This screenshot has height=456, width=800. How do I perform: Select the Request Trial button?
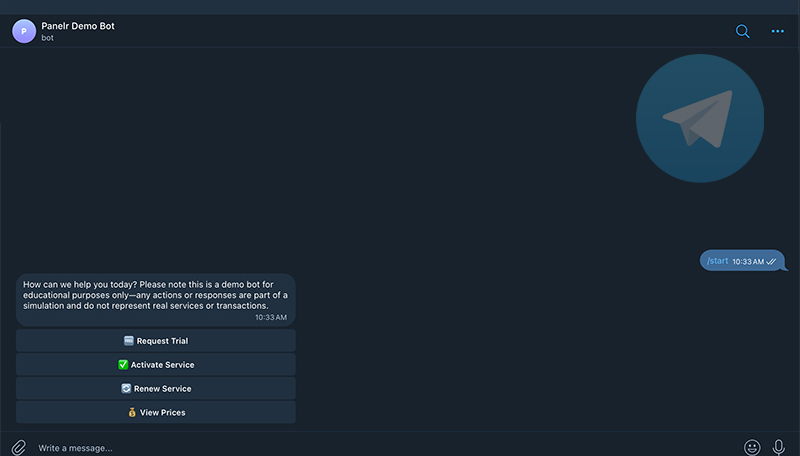click(x=156, y=341)
